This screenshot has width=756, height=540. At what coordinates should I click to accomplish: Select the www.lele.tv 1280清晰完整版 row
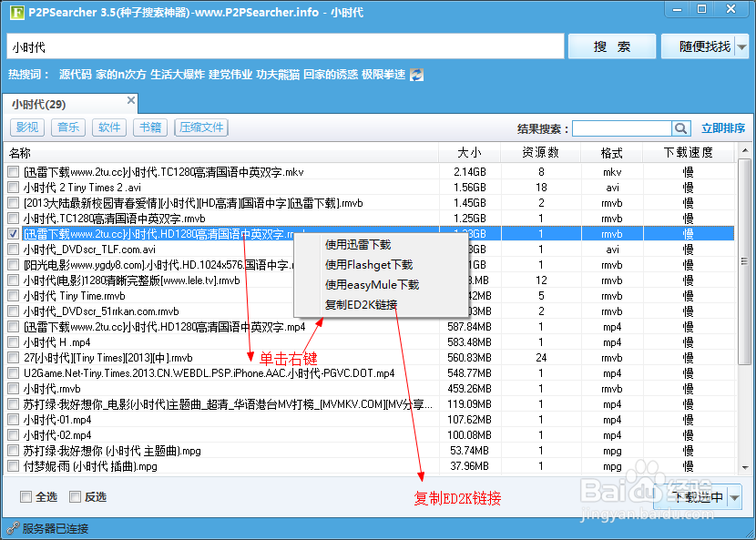[x=369, y=280]
